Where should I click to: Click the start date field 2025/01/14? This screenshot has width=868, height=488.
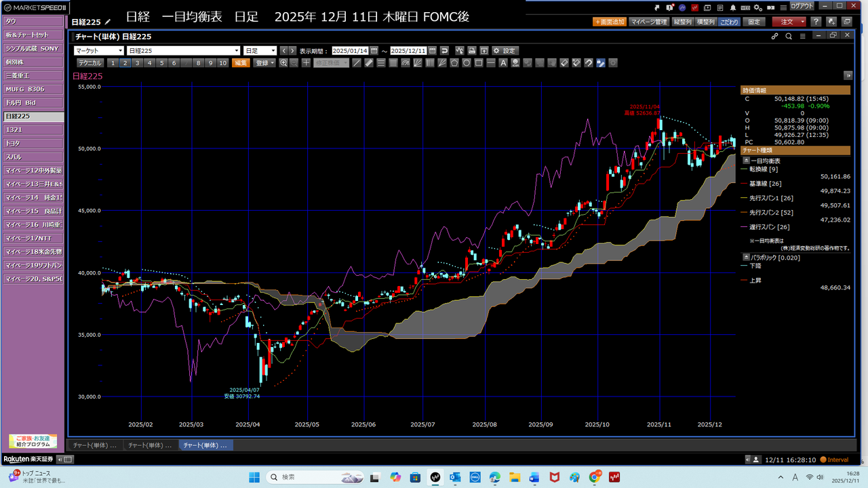coord(350,51)
